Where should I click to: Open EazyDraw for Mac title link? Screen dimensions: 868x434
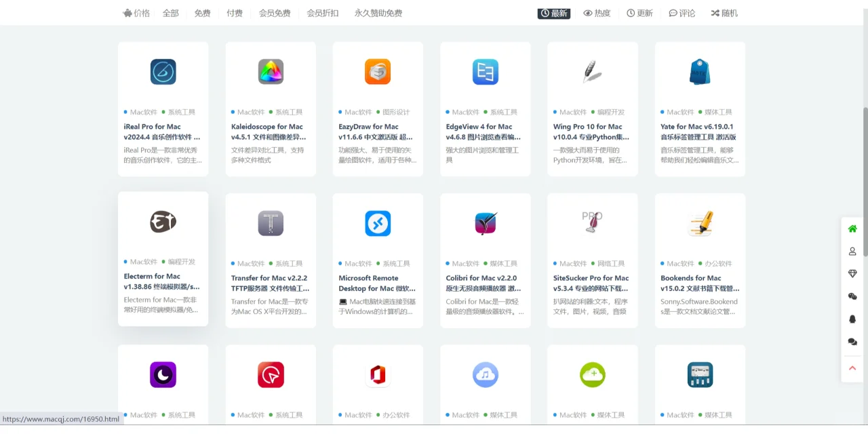point(376,132)
